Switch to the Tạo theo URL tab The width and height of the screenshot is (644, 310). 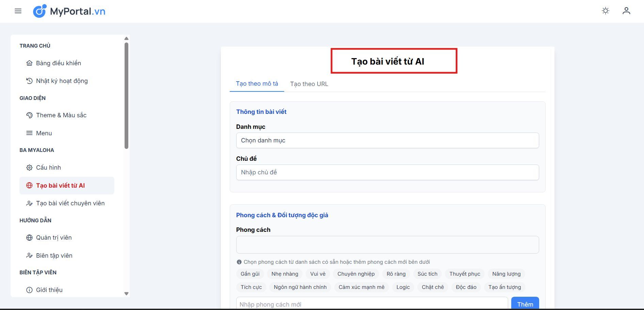coord(309,84)
